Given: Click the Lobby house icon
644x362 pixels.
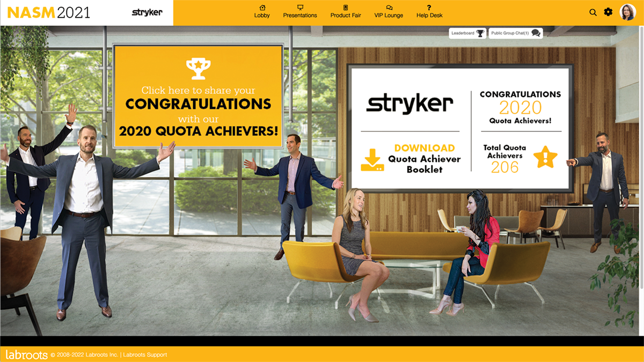Looking at the screenshot, I should click(262, 8).
